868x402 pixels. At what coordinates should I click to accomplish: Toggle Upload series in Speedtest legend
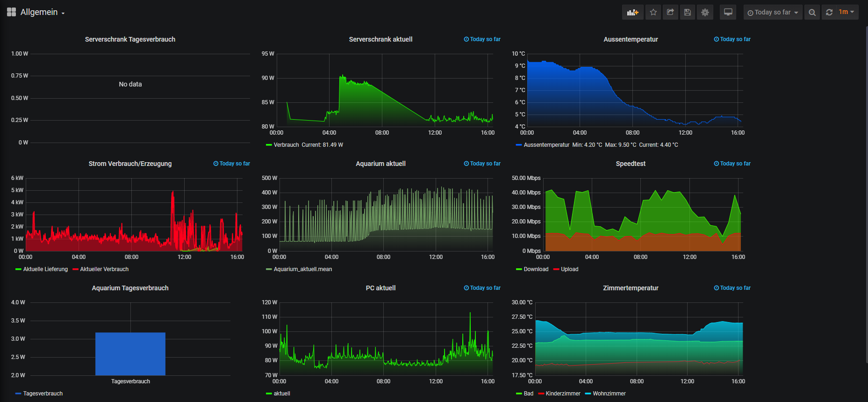pos(570,269)
